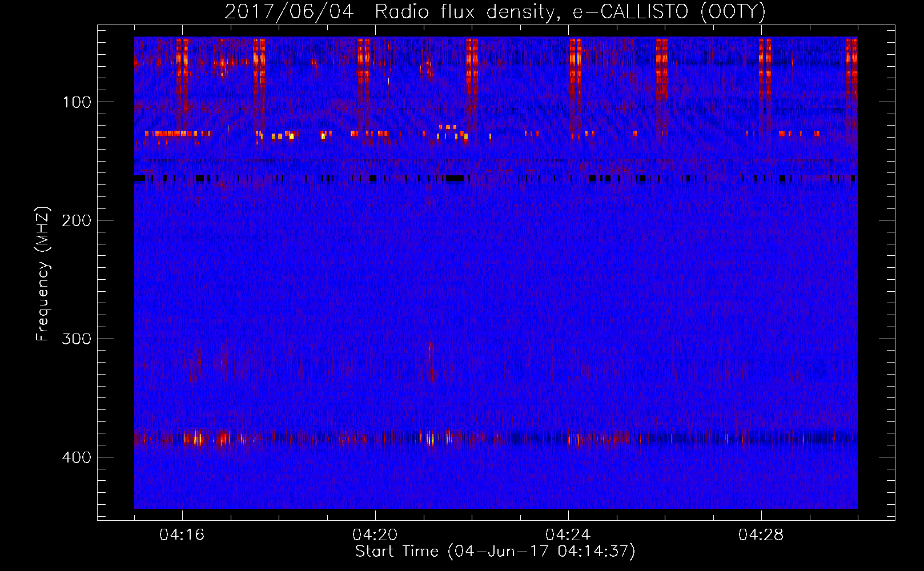
Task: Select the 200 frequency tick label
Action: click(77, 220)
